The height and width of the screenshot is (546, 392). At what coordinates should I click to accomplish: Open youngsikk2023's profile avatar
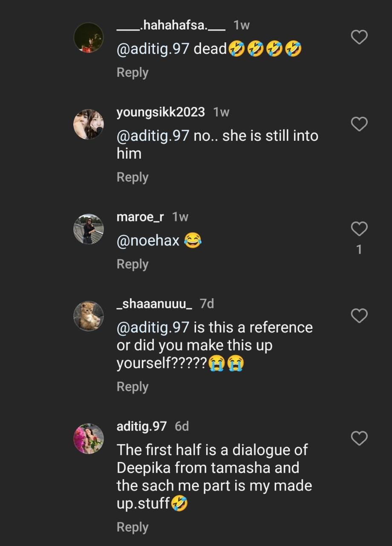coord(89,124)
